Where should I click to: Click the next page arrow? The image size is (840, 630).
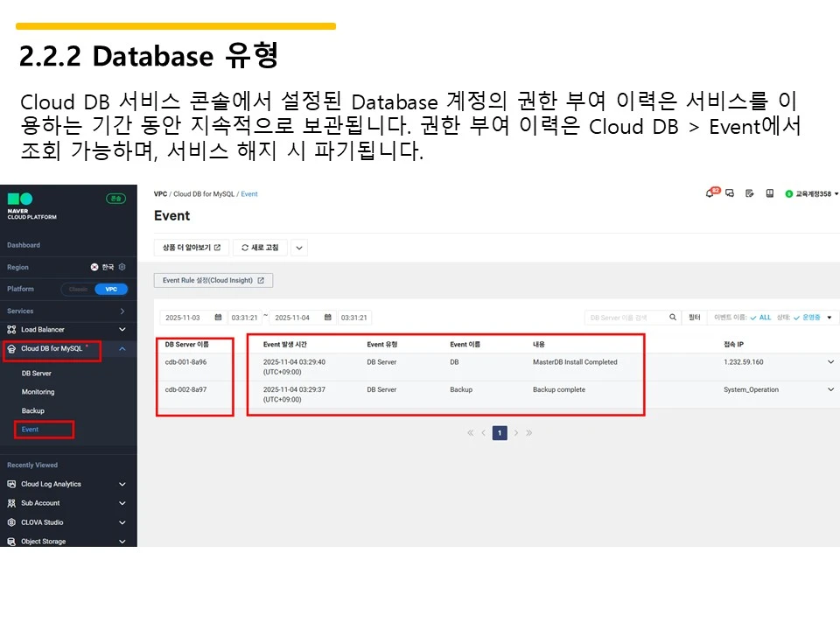pyautogui.click(x=516, y=433)
